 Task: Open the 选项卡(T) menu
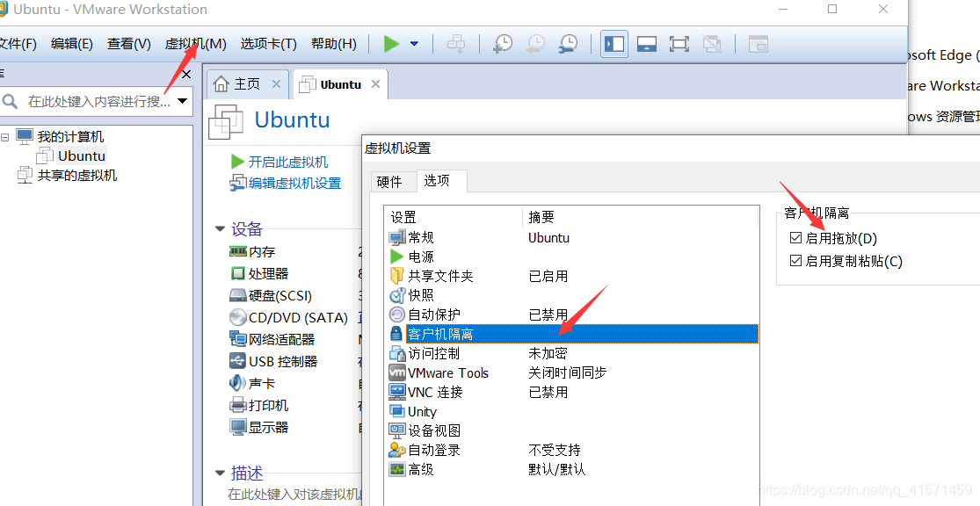tap(269, 44)
